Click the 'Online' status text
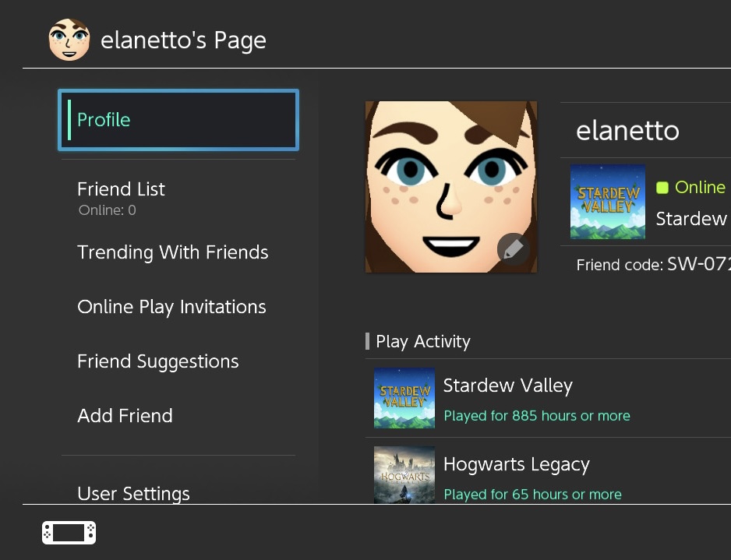 tap(700, 187)
